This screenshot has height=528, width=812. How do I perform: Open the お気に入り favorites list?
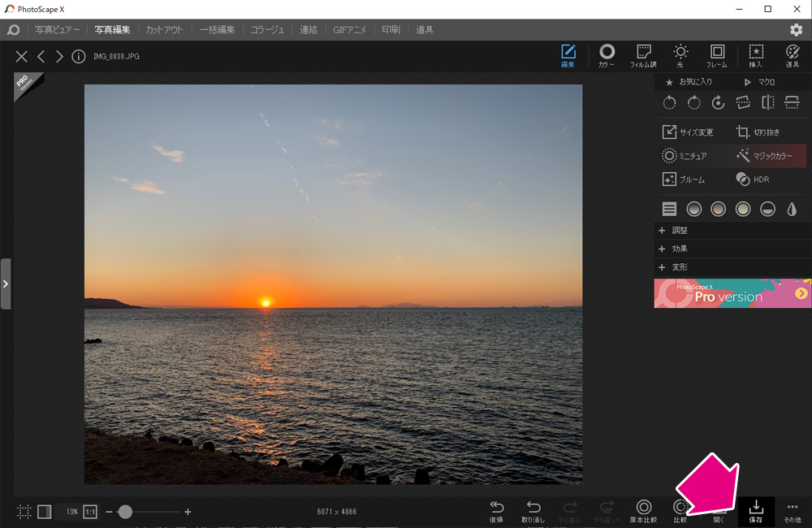pos(689,82)
